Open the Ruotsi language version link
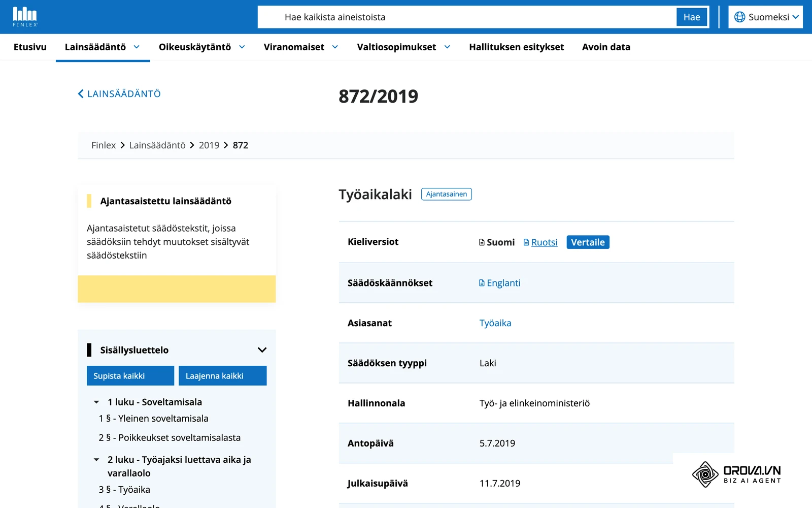 click(544, 242)
